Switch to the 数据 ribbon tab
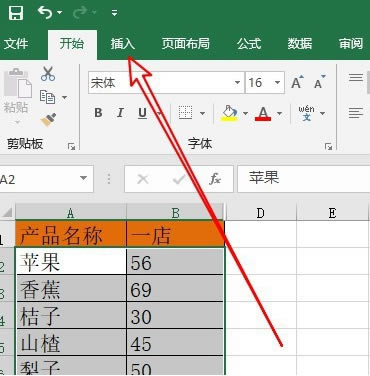 300,44
